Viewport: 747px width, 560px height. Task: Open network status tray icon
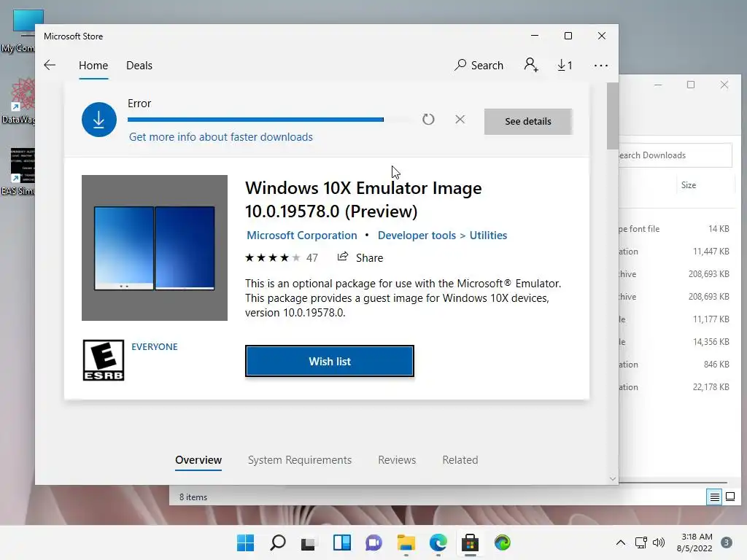(641, 542)
